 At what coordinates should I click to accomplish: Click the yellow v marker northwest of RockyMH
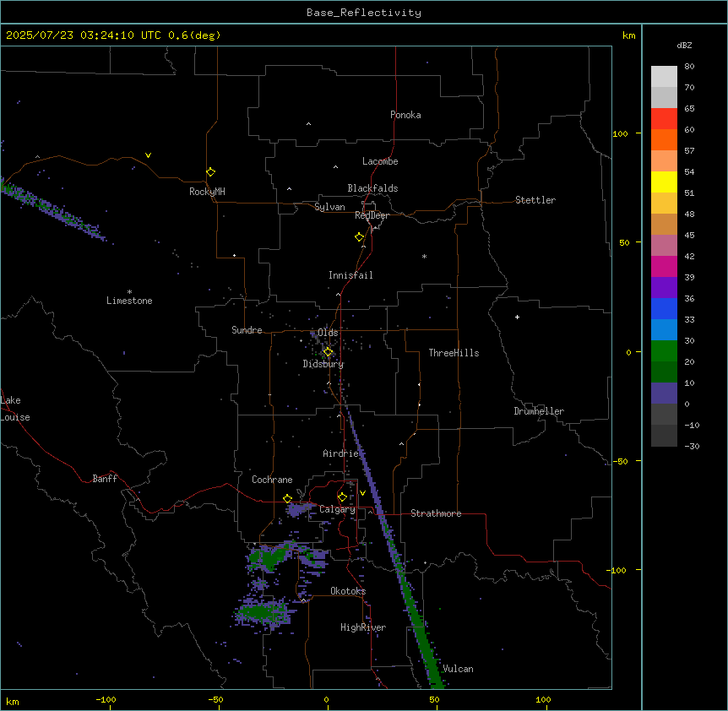point(148,155)
